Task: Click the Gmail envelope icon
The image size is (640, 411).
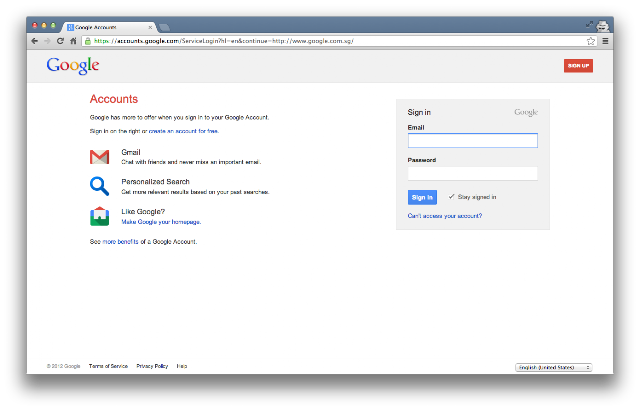Action: coord(100,157)
